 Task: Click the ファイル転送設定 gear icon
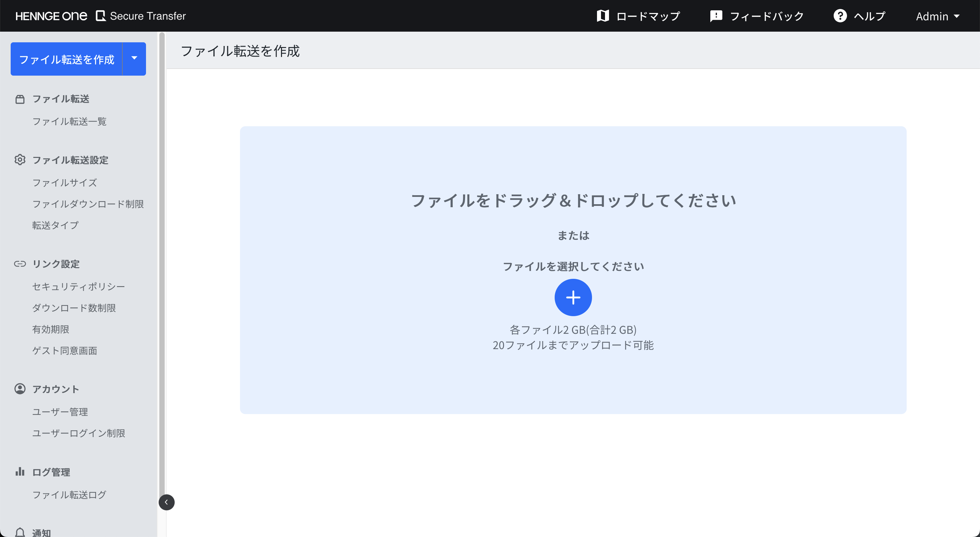tap(20, 160)
